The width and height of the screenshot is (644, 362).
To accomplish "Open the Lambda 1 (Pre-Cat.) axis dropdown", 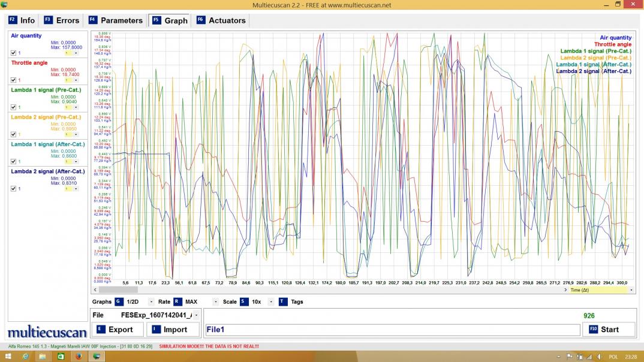I will point(76,107).
